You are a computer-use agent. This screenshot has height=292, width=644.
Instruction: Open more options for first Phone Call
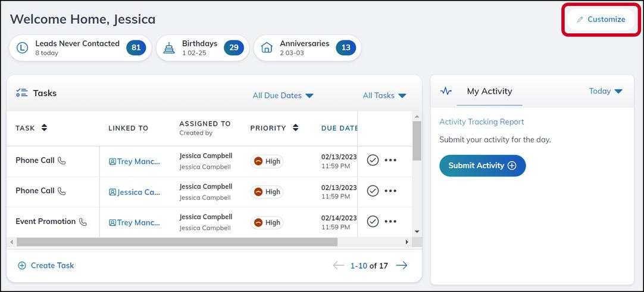click(390, 160)
